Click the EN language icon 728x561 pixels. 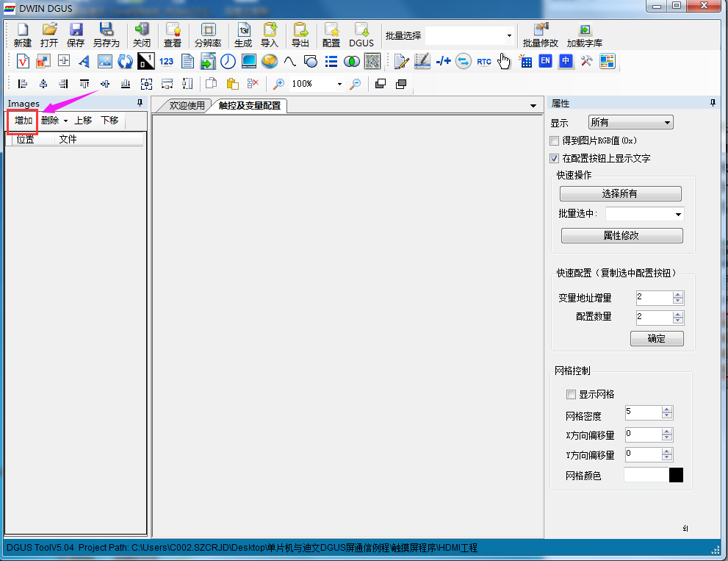545,61
